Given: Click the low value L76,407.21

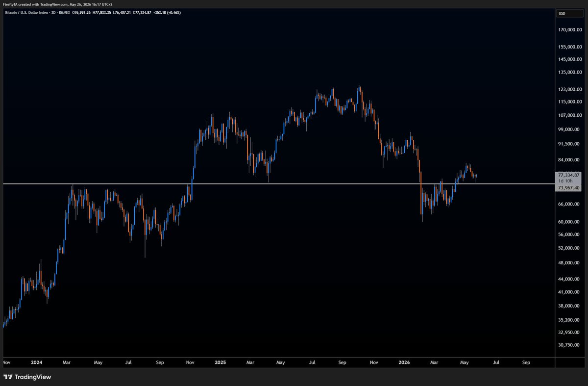Looking at the screenshot, I should pos(122,12).
